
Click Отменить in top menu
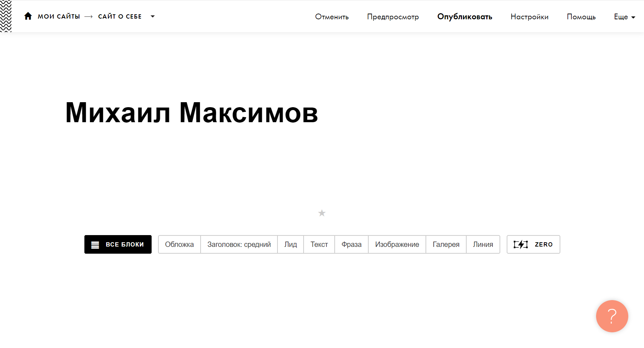point(331,17)
